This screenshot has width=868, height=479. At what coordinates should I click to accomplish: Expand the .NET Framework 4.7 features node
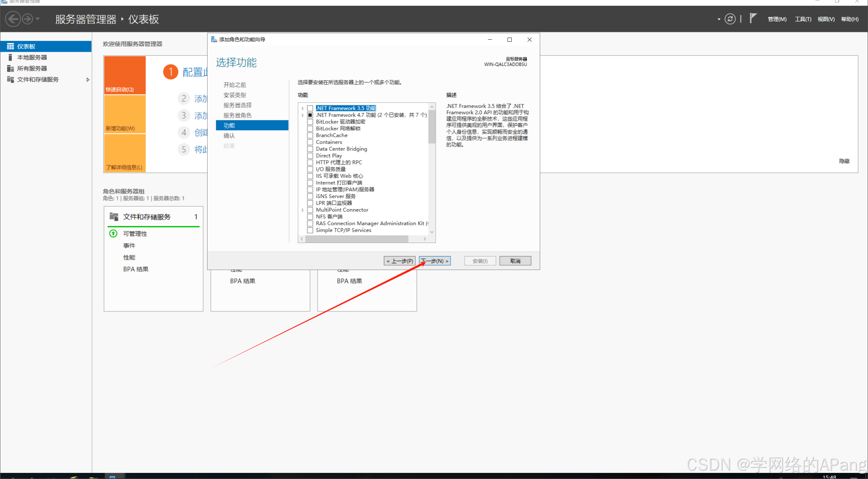(x=303, y=115)
